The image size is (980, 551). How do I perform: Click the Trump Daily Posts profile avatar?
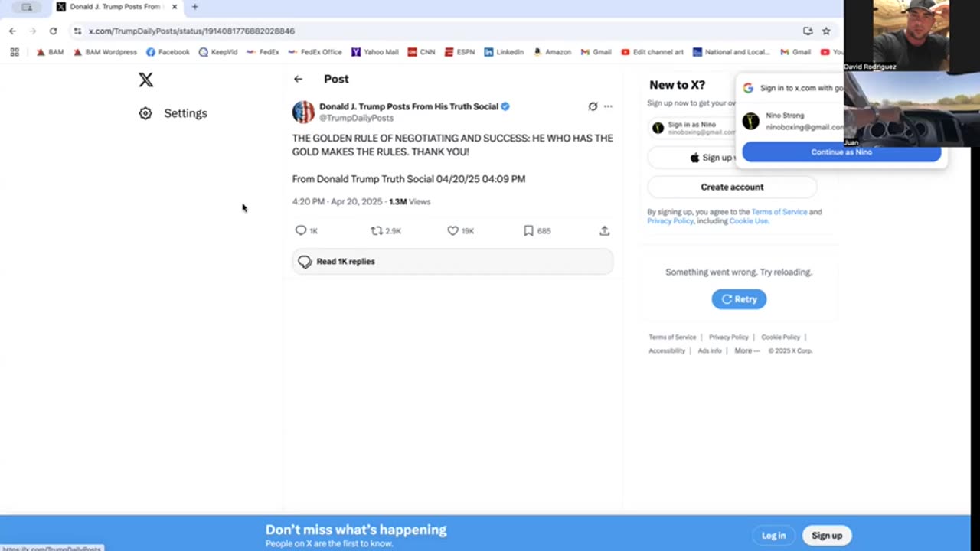coord(303,112)
